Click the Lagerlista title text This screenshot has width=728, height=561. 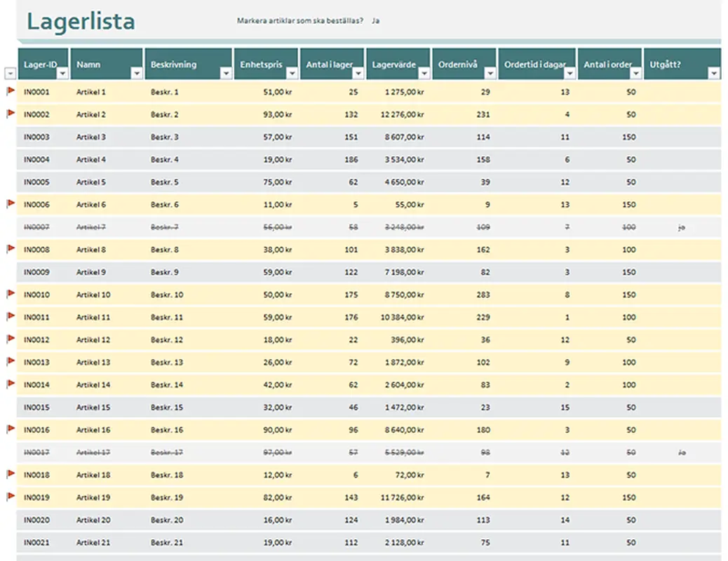pos(81,21)
